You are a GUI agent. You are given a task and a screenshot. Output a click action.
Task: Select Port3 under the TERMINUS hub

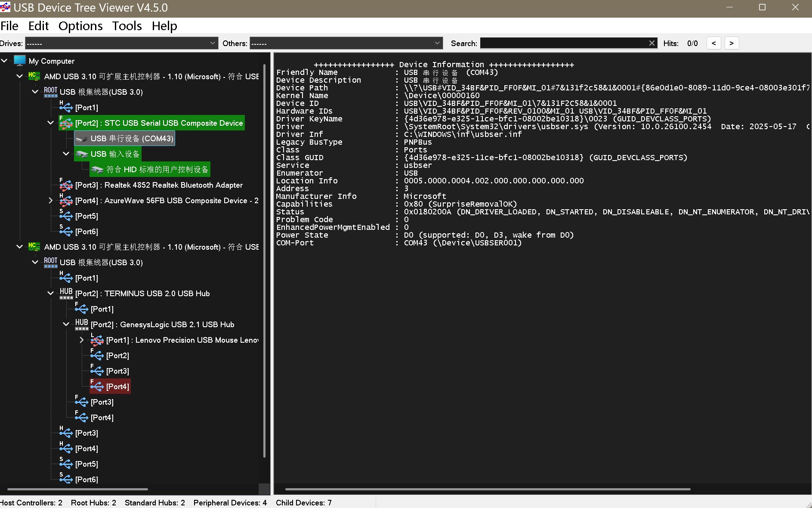(x=102, y=402)
